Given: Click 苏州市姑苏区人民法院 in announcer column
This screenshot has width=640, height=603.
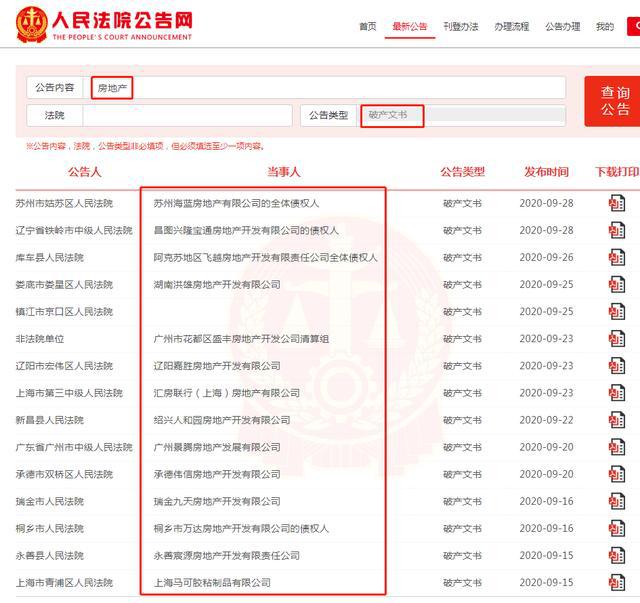Looking at the screenshot, I should [64, 203].
